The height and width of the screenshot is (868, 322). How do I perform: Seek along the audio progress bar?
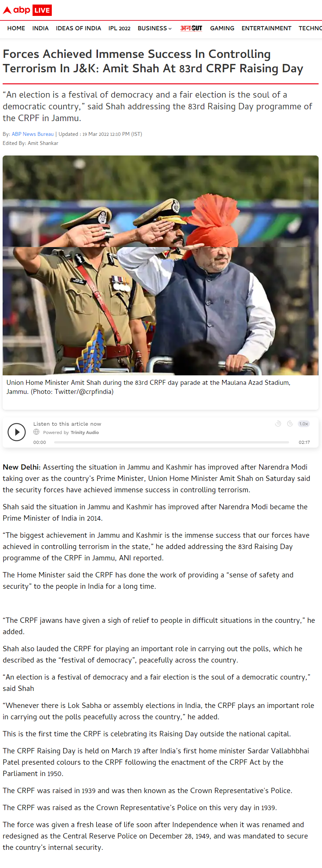(171, 442)
